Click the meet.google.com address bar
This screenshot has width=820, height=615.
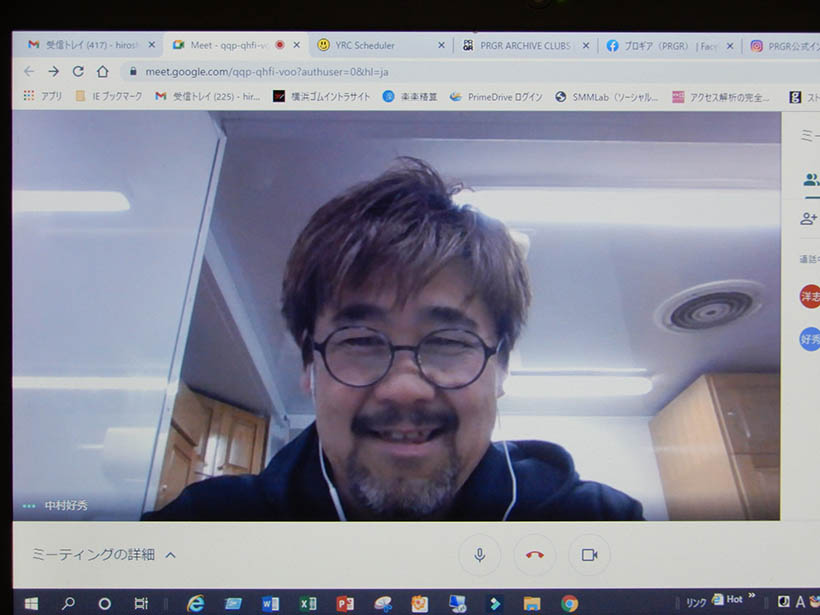[x=300, y=72]
